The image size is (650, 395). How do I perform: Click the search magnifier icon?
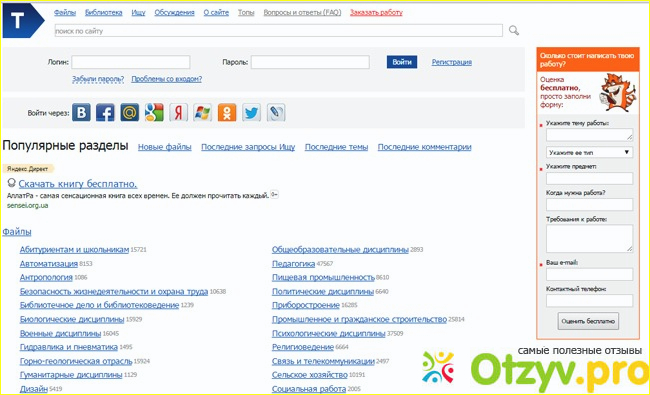514,30
